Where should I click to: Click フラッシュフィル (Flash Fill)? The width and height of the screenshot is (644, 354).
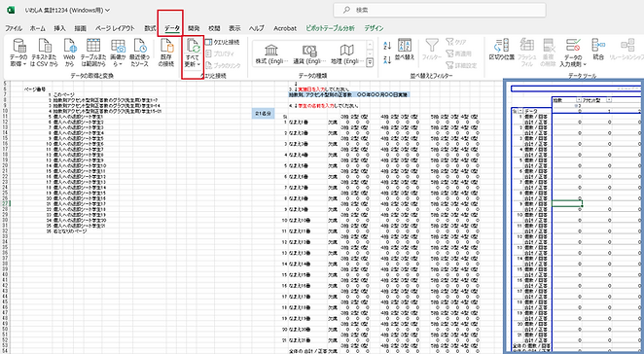click(x=527, y=53)
